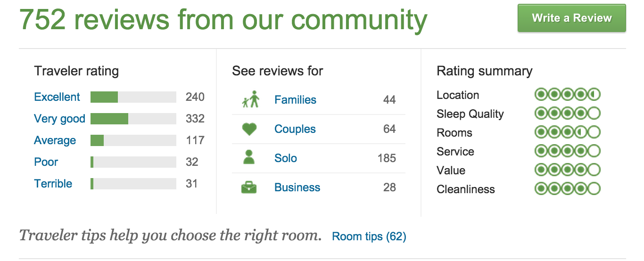Click the Location rating bubbles
The width and height of the screenshot is (644, 261).
[567, 95]
